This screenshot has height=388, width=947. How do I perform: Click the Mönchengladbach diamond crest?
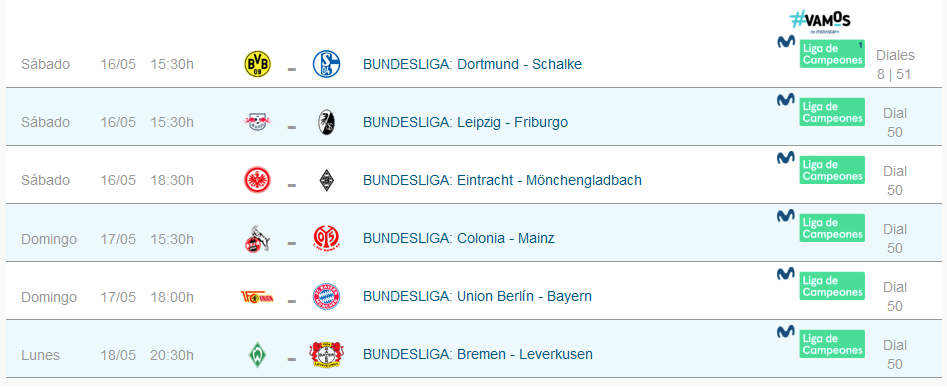click(326, 180)
